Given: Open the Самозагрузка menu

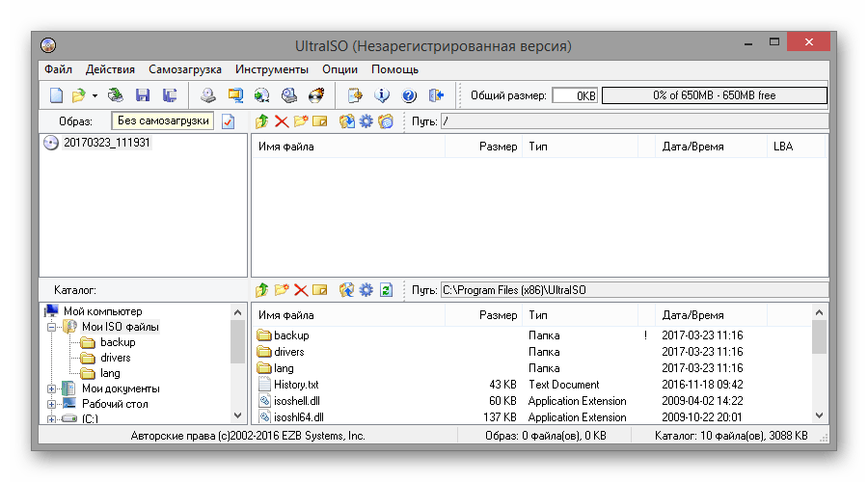Looking at the screenshot, I should coord(185,69).
